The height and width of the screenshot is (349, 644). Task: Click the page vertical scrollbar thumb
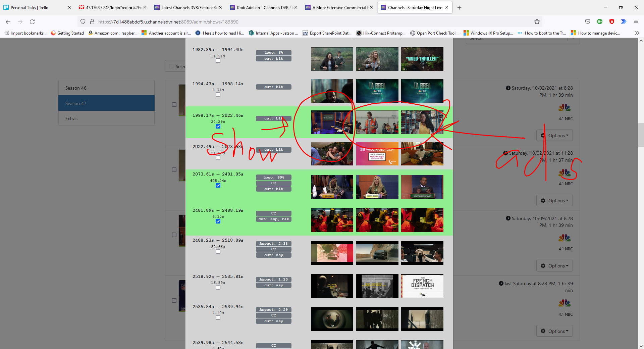coord(641,135)
